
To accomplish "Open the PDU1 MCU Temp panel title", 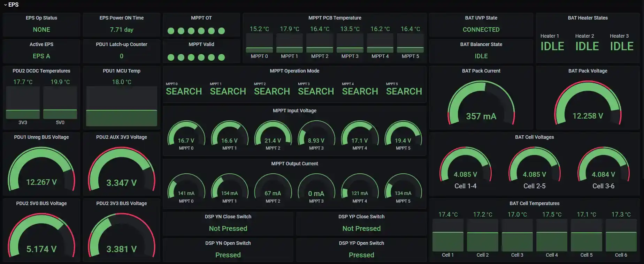I will (122, 71).
